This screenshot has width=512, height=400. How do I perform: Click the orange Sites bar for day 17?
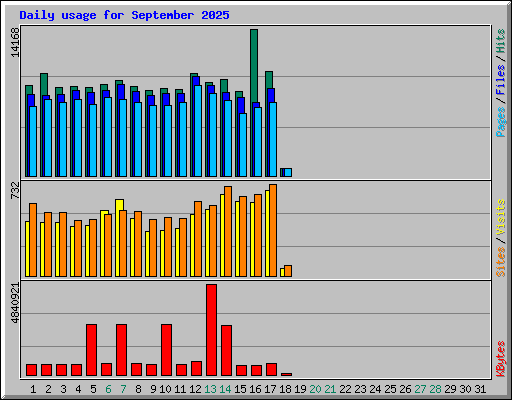273,230
